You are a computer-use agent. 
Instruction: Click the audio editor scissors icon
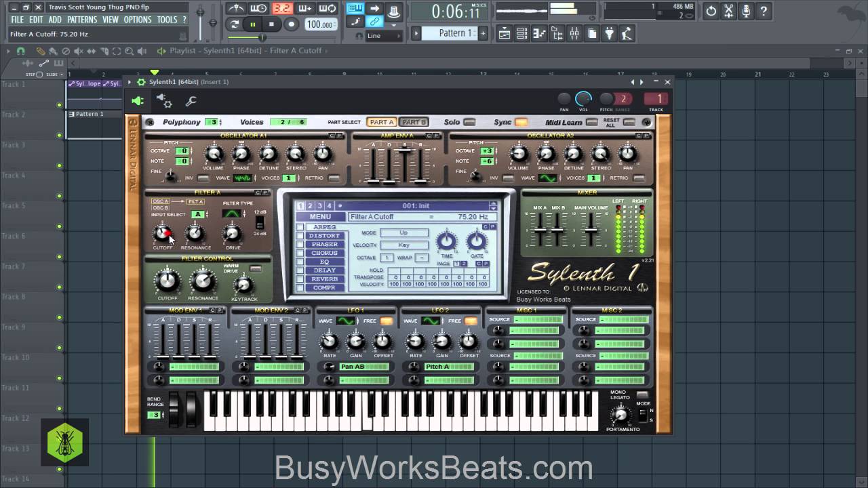pos(728,11)
